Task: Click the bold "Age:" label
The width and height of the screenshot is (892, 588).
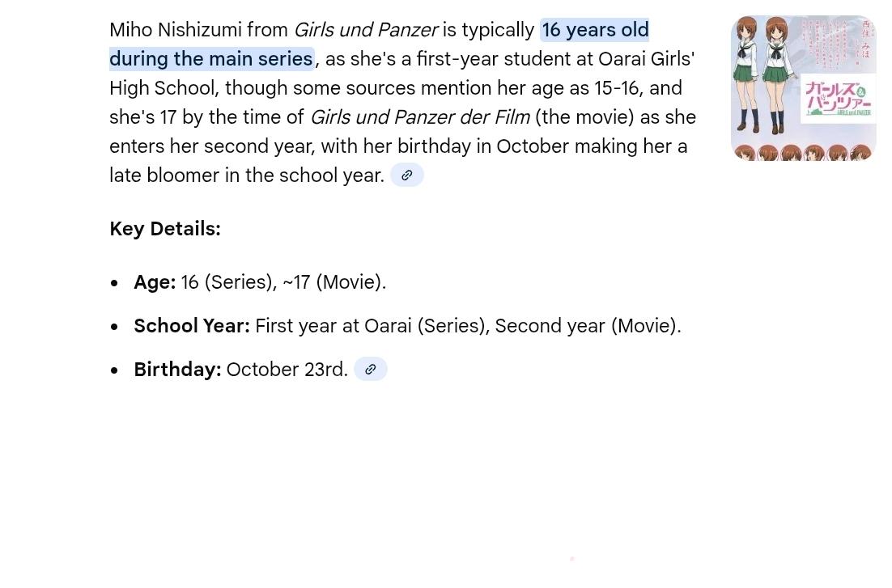Action: click(x=155, y=282)
